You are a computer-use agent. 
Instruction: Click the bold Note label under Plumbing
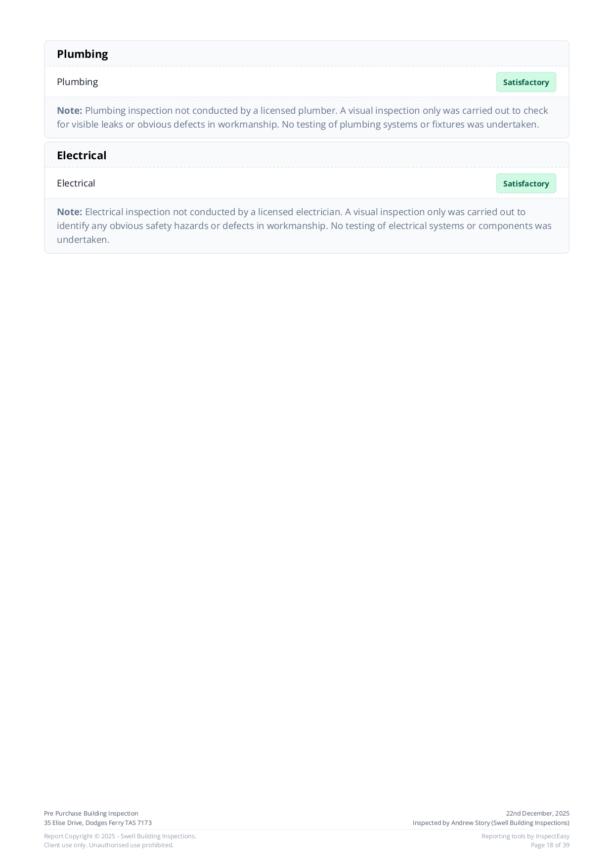[69, 110]
